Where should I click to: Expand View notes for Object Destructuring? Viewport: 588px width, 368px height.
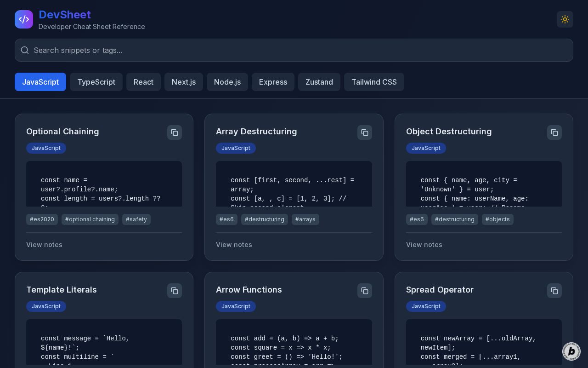point(424,245)
